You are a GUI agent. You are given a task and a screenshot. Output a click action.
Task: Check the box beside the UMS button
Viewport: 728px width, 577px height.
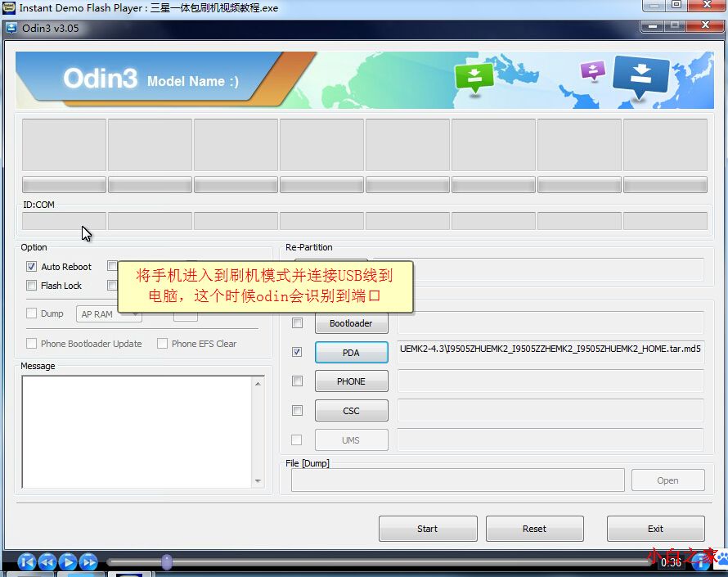pos(297,440)
